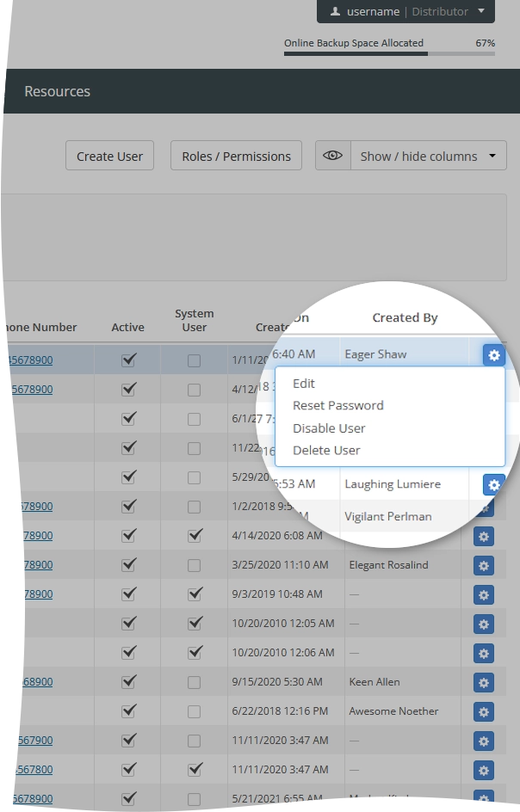Click Vigilant Perlman name cell
The image size is (520, 812).
pyautogui.click(x=387, y=516)
